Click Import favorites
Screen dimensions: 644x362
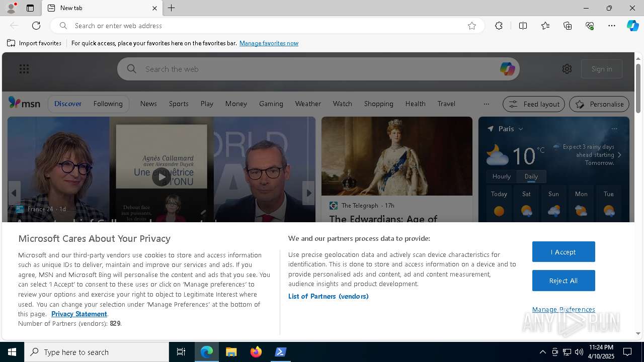point(34,43)
